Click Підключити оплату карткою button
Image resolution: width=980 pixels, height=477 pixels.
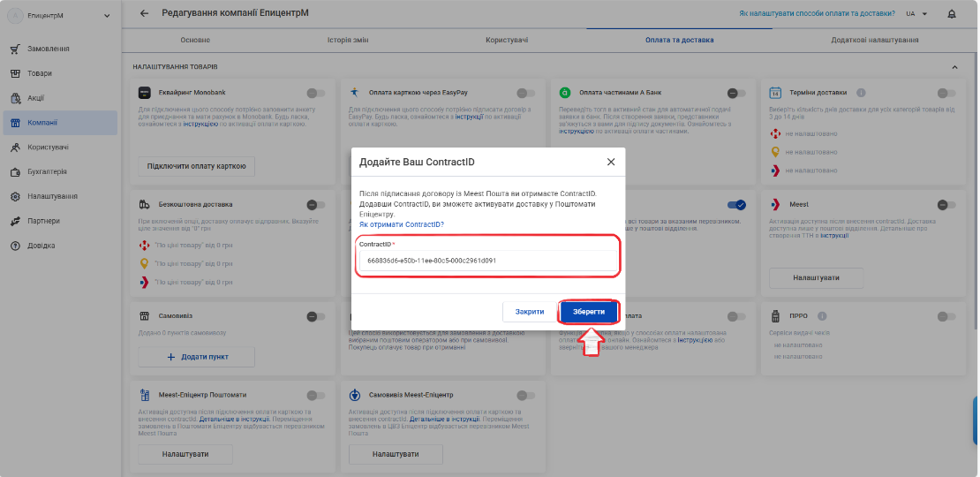coord(196,166)
